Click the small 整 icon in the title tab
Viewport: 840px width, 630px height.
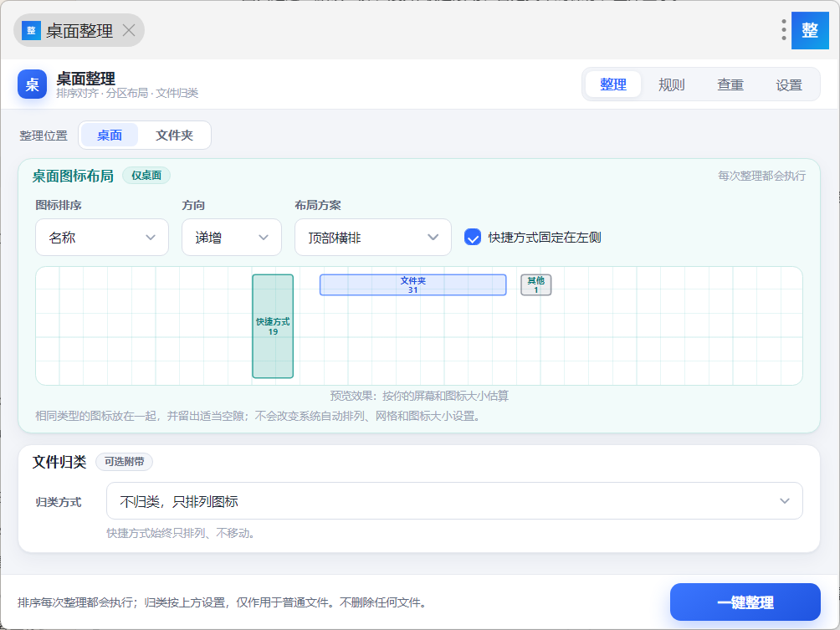[x=31, y=30]
